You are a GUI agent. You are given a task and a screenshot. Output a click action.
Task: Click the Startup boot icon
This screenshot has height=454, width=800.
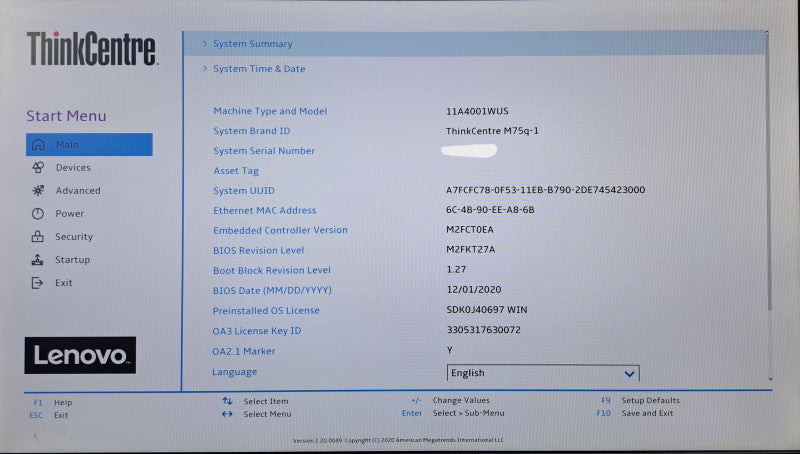point(37,260)
